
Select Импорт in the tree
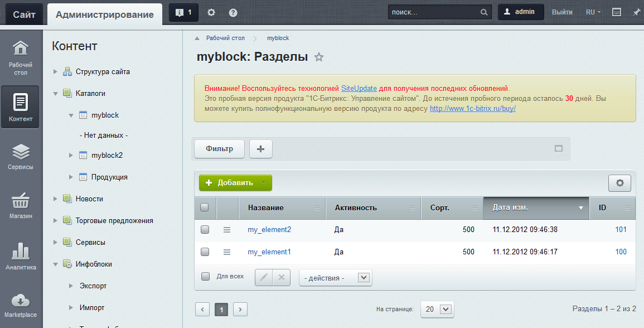pos(92,308)
